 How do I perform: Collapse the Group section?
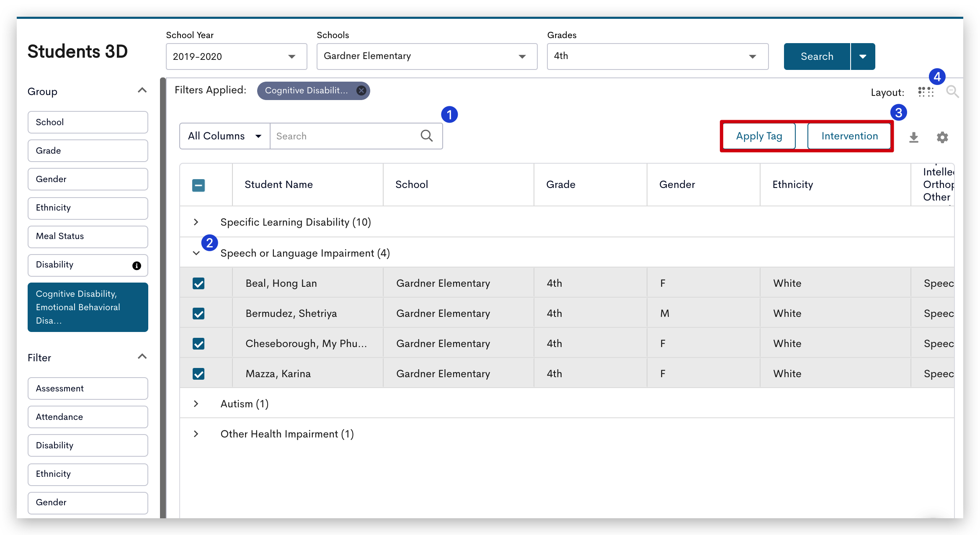pos(142,90)
